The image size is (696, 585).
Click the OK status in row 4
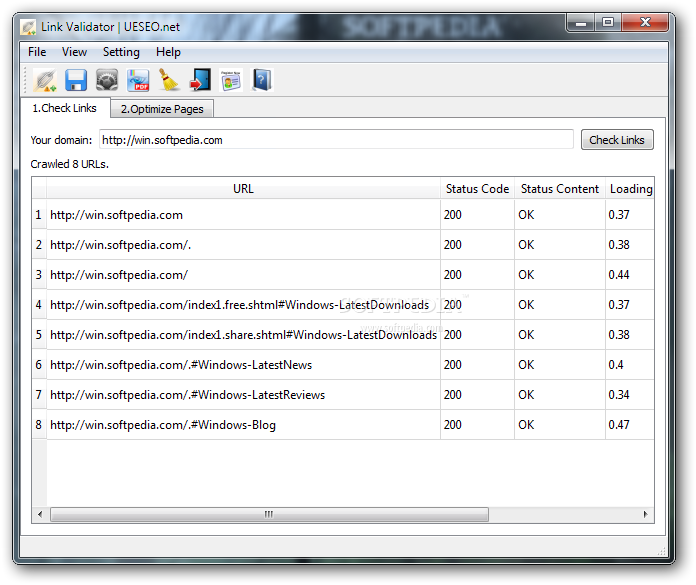coord(560,305)
